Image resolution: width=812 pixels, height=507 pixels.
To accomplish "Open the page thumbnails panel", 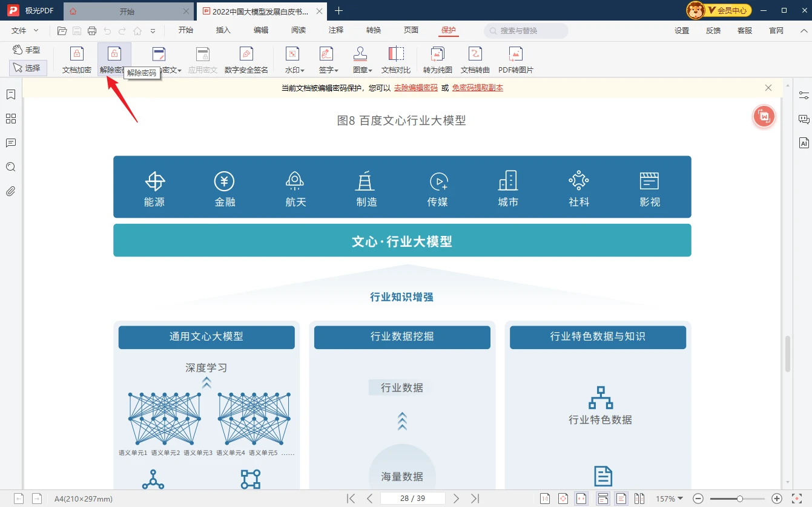I will point(10,119).
